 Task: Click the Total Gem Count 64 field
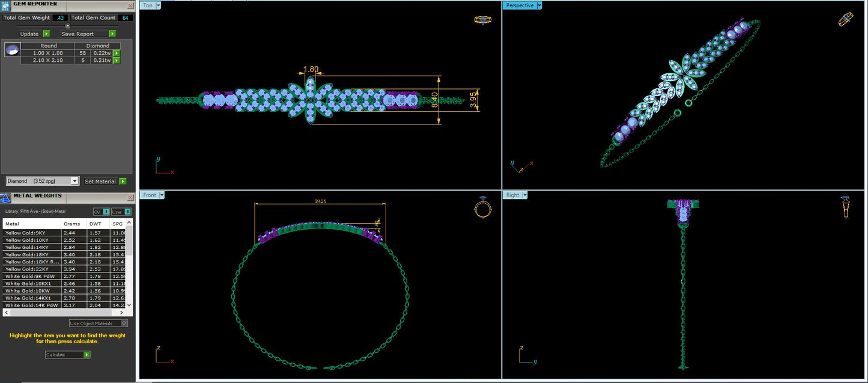pos(125,17)
